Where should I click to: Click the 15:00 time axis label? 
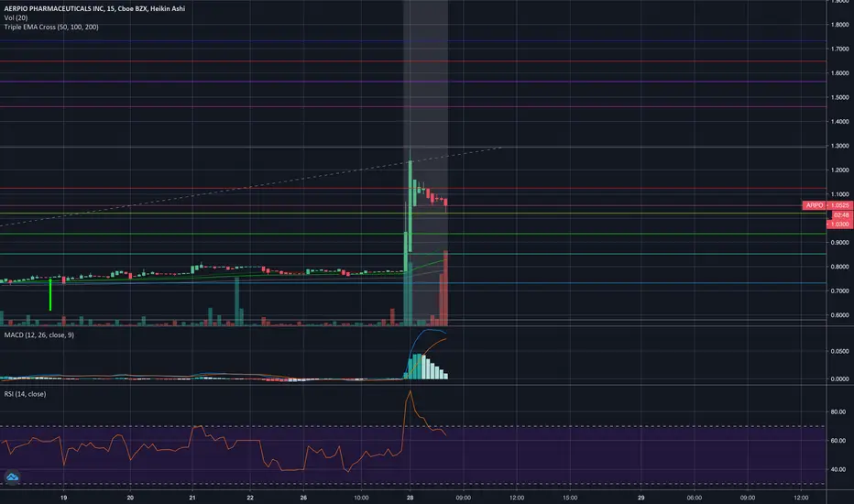click(570, 498)
